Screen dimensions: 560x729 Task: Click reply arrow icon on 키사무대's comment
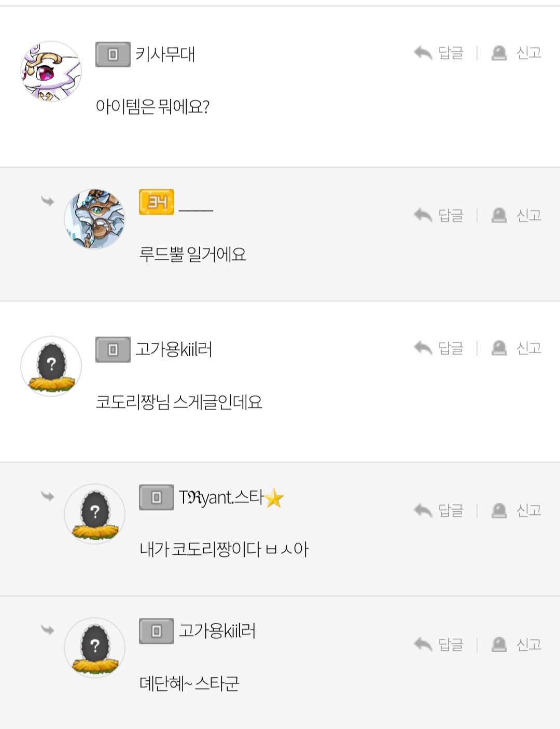pyautogui.click(x=423, y=53)
